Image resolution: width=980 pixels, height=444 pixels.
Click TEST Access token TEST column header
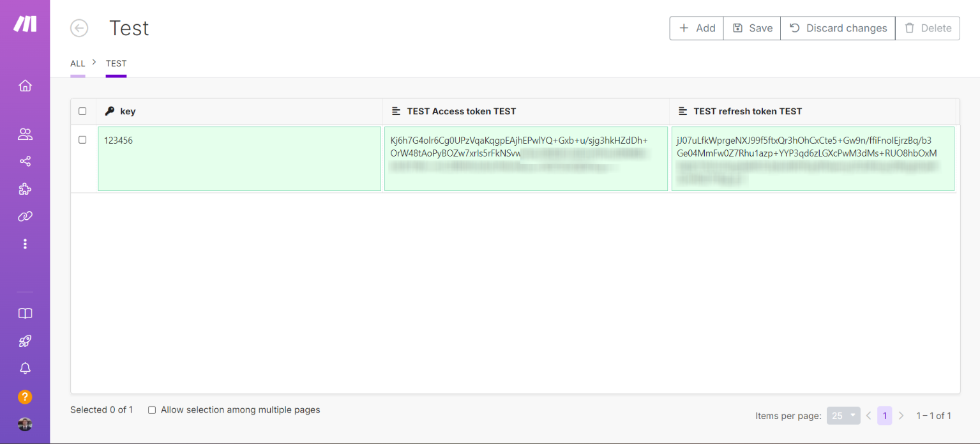(x=526, y=111)
